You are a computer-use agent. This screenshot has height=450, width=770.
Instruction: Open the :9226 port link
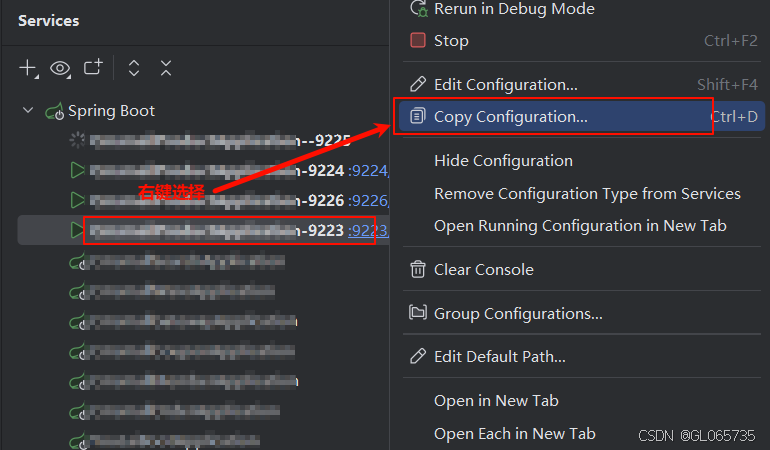click(x=368, y=200)
